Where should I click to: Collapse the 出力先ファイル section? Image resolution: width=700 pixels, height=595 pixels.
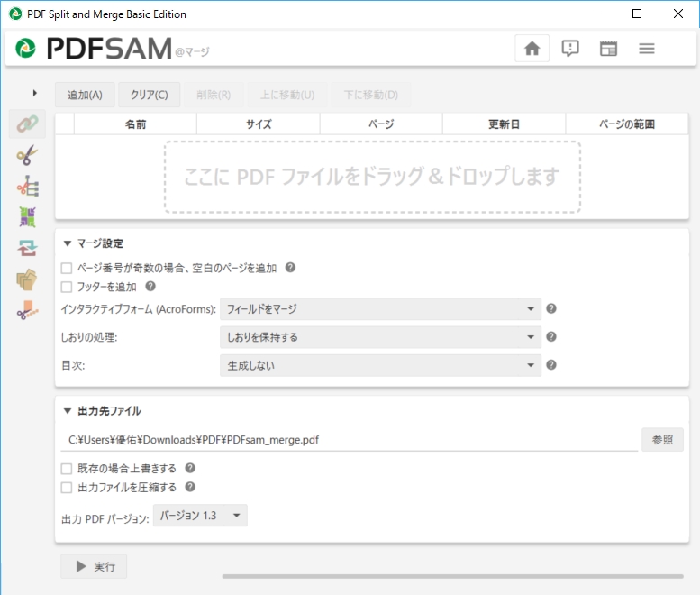(68, 411)
